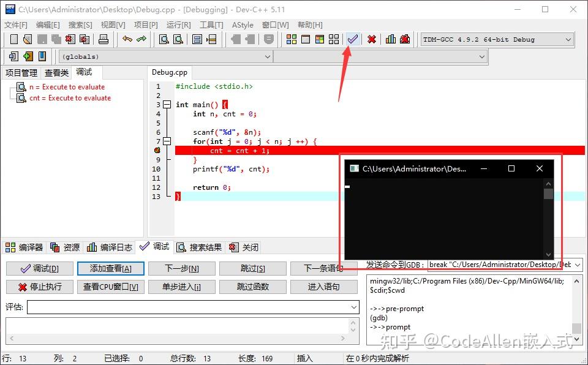The image size is (588, 365).
Task: Click the Go to line icon
Action: [211, 39]
